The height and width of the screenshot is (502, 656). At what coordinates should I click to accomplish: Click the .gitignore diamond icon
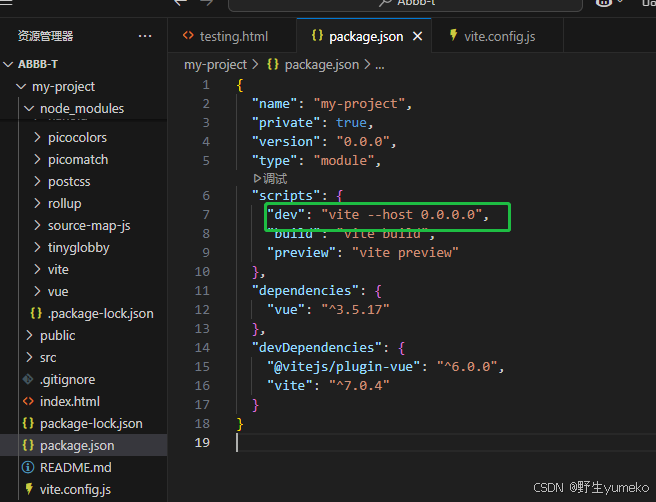click(28, 379)
